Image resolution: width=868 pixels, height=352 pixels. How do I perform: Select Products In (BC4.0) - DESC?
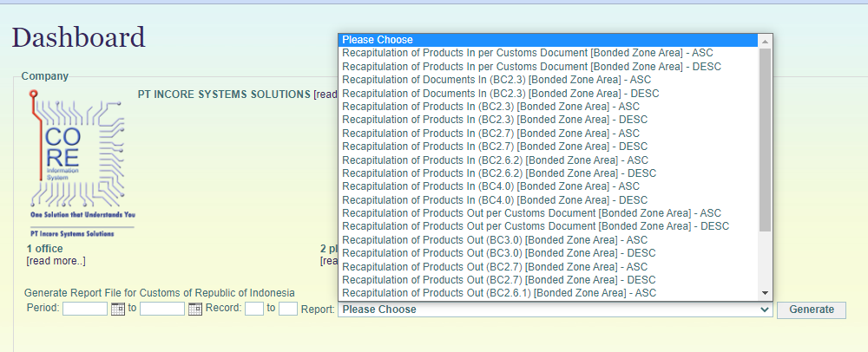(x=549, y=200)
